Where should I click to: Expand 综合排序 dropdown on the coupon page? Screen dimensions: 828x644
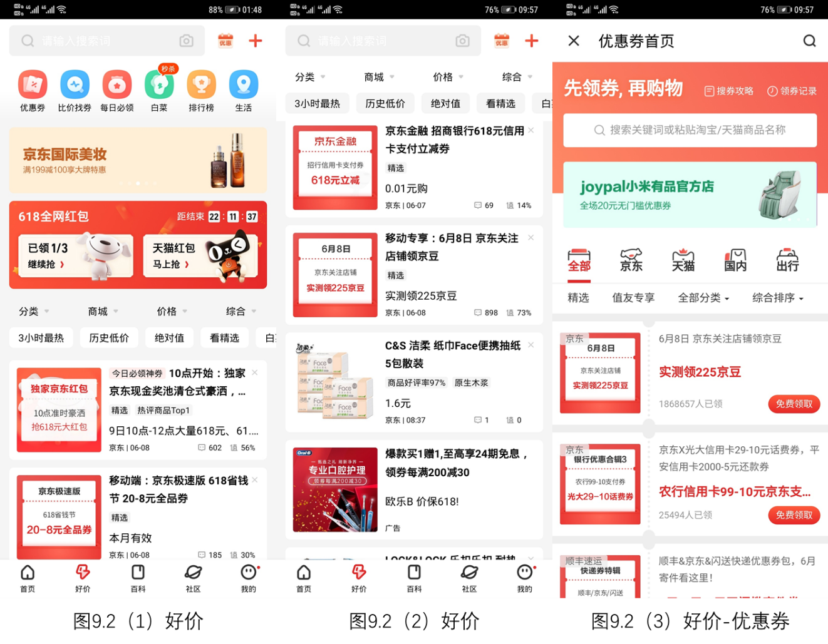(x=777, y=298)
